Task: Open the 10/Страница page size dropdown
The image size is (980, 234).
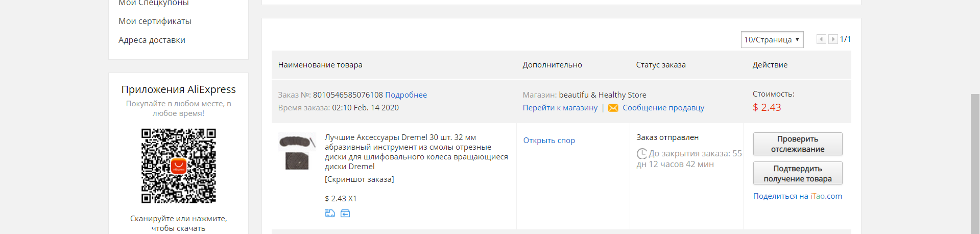Action: [x=772, y=39]
